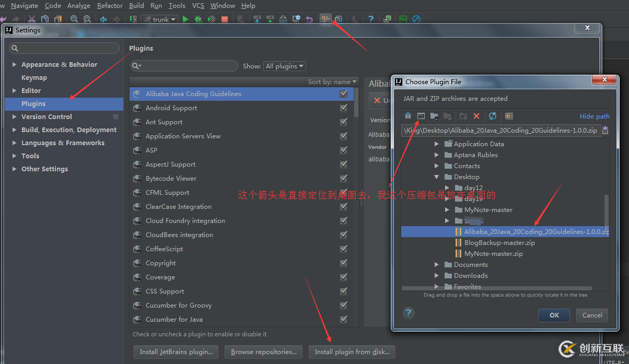Click the purple Revert arrow icon
Image resolution: width=629 pixels, height=364 pixels.
pos(309,19)
